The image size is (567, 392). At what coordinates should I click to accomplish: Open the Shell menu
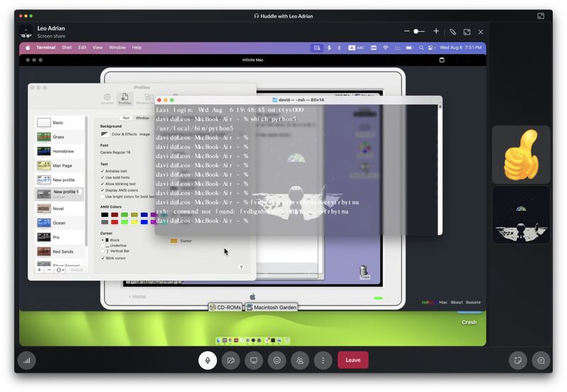tap(67, 47)
